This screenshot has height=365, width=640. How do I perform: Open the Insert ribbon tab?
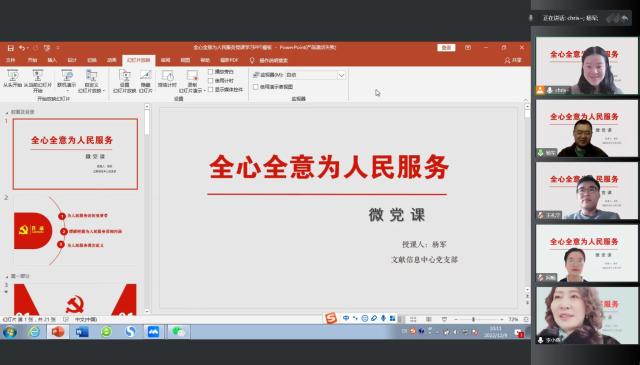click(x=52, y=60)
